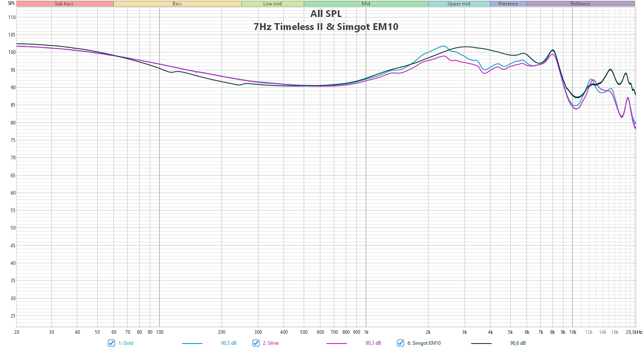Image resolution: width=644 pixels, height=348 pixels.
Task: Click the '500' tick on the frequency axis
Action: [304, 332]
